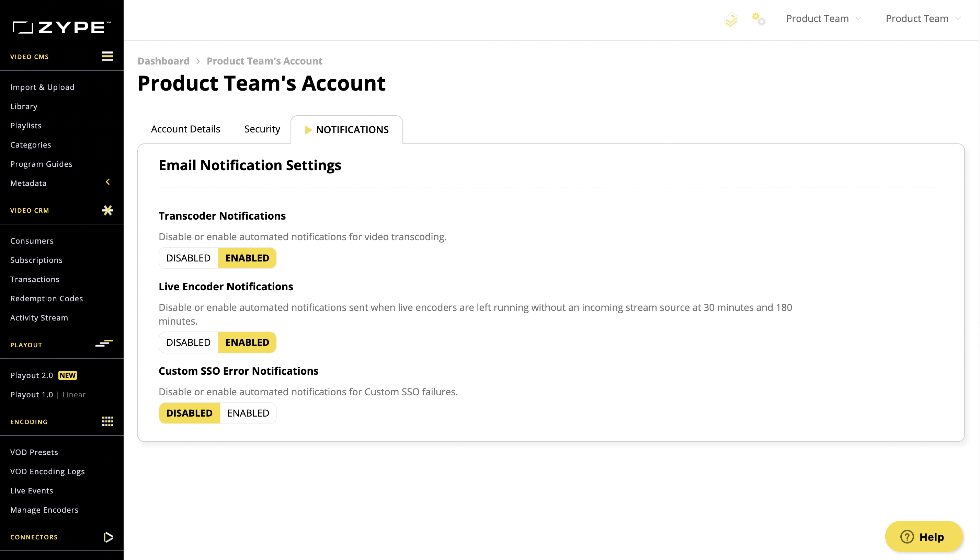The image size is (980, 560).
Task: Click the Live Encoder Notifications heading
Action: pos(226,287)
